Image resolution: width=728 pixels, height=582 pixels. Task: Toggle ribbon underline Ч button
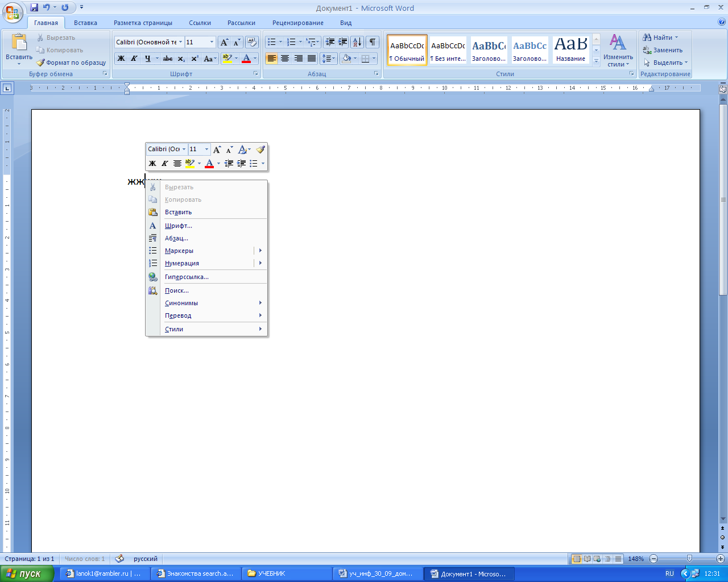[x=147, y=59]
